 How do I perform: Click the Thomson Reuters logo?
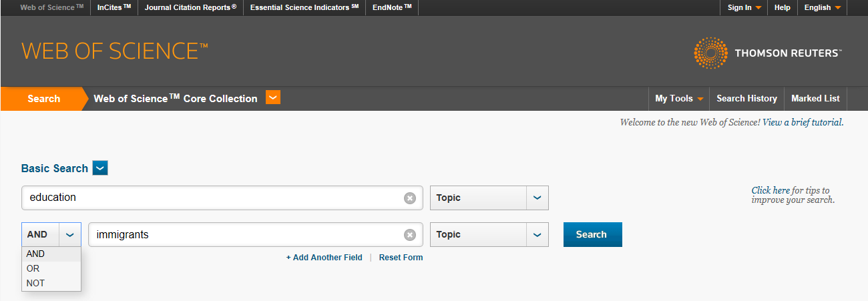[x=768, y=53]
